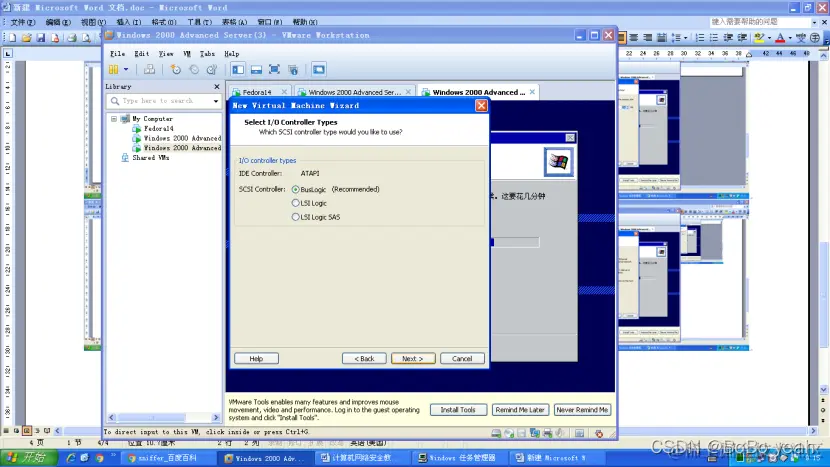The width and height of the screenshot is (830, 467).
Task: Click the Open folder icon in Word toolbar
Action: pyautogui.click(x=26, y=38)
